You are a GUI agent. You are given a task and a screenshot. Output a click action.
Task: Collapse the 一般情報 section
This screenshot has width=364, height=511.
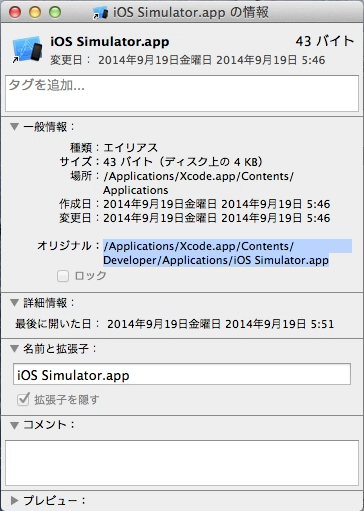pos(14,127)
